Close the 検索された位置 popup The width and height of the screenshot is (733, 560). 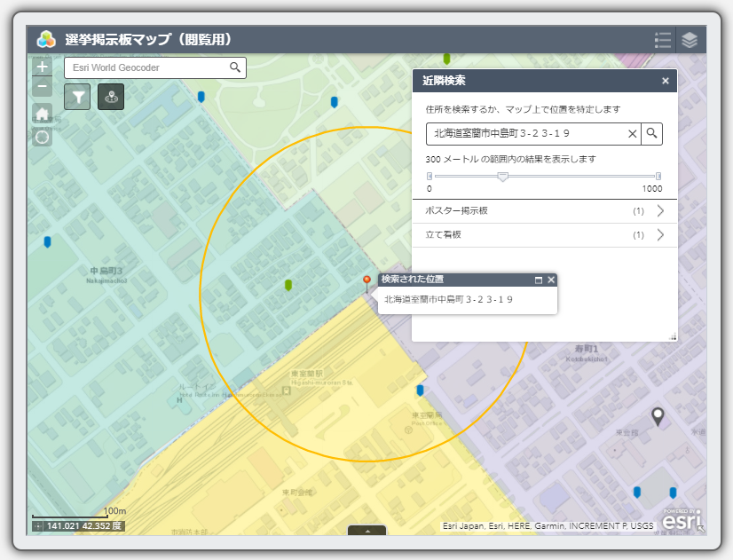pos(551,280)
